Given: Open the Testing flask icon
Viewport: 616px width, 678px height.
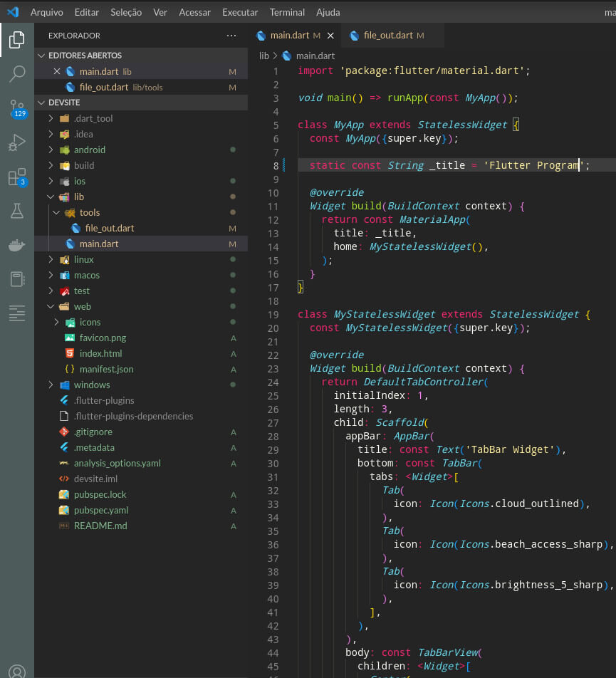Looking at the screenshot, I should tap(17, 211).
